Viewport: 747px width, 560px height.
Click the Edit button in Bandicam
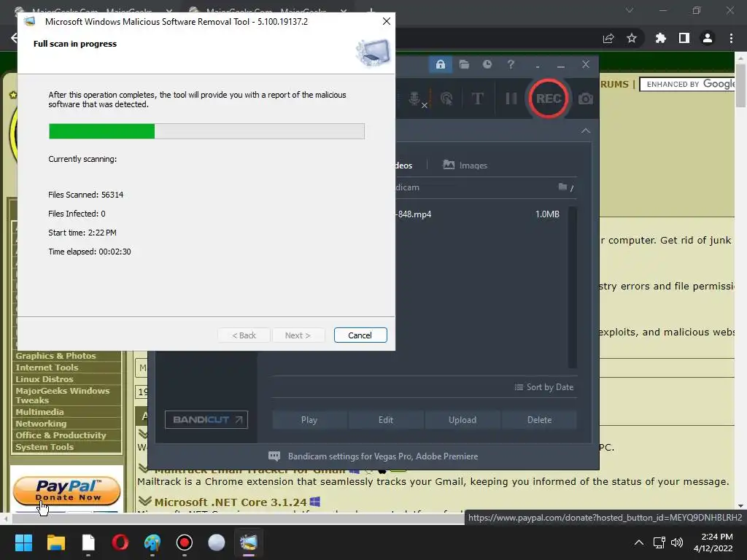[386, 420]
